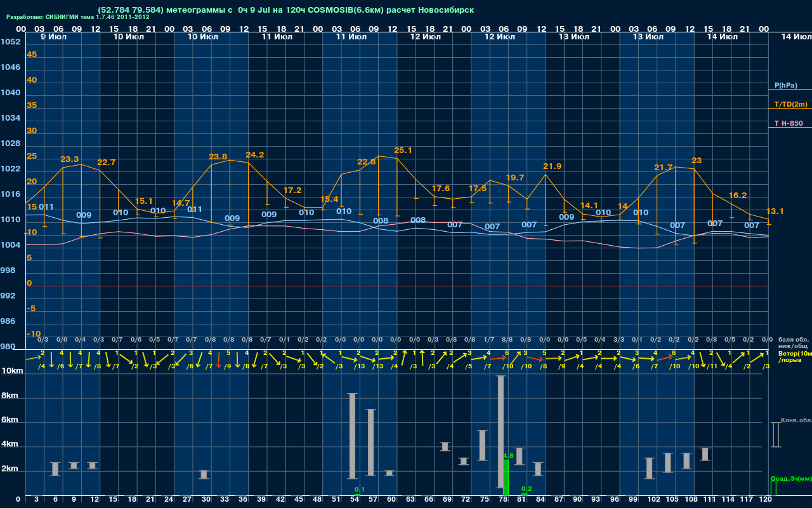Viewport: 812px width, 508px height.
Task: Click forecast hour 54 on bottom axis
Action: [x=355, y=500]
